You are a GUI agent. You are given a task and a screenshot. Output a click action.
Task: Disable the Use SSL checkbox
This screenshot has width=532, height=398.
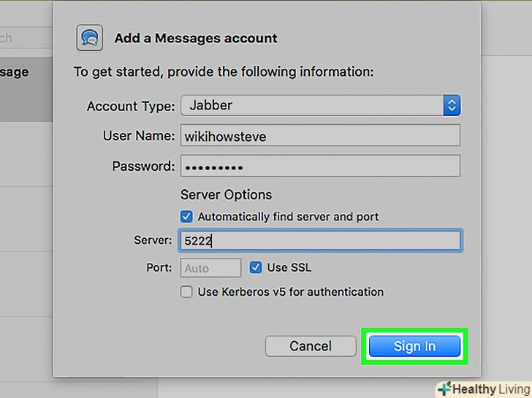pos(256,267)
